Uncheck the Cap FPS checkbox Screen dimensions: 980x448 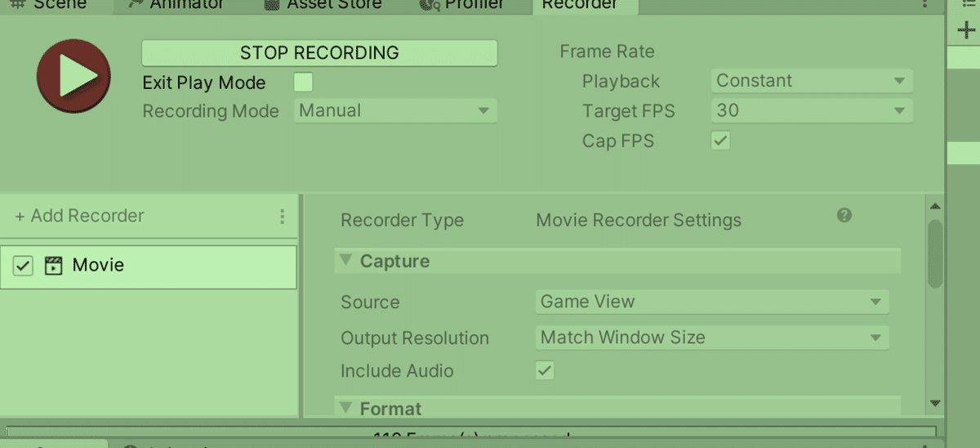(720, 141)
